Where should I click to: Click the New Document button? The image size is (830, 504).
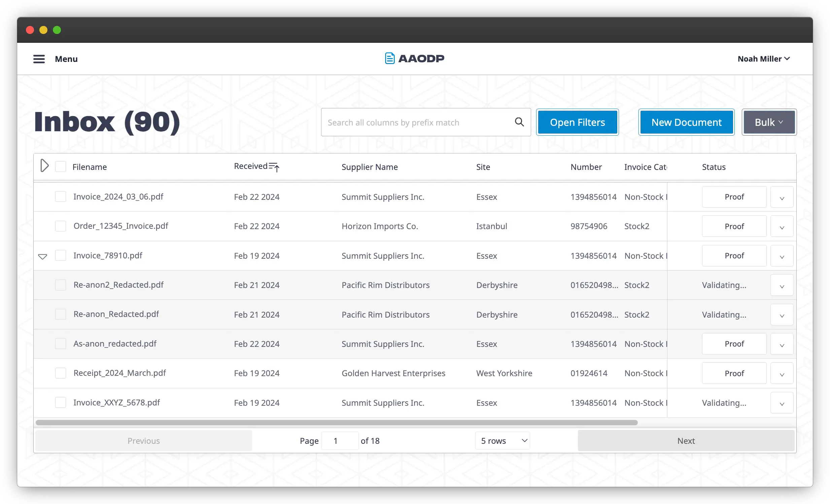[686, 122]
